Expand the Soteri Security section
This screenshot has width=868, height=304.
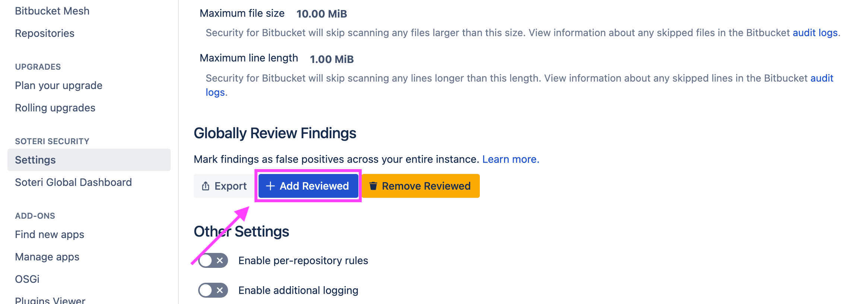pyautogui.click(x=52, y=141)
